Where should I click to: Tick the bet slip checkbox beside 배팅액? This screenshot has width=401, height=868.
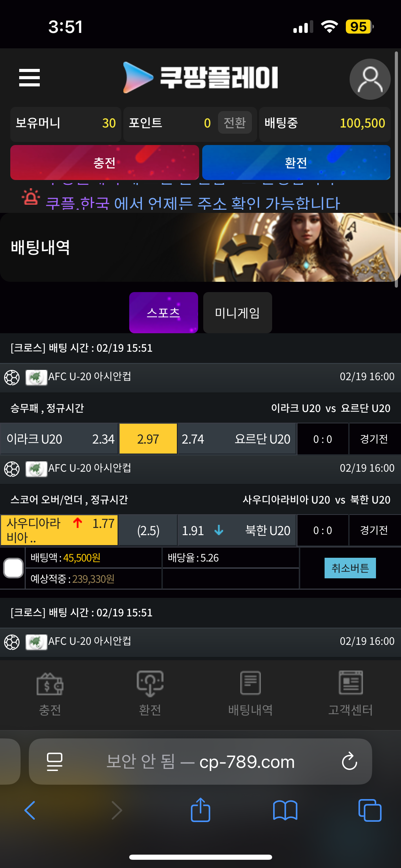point(13,568)
